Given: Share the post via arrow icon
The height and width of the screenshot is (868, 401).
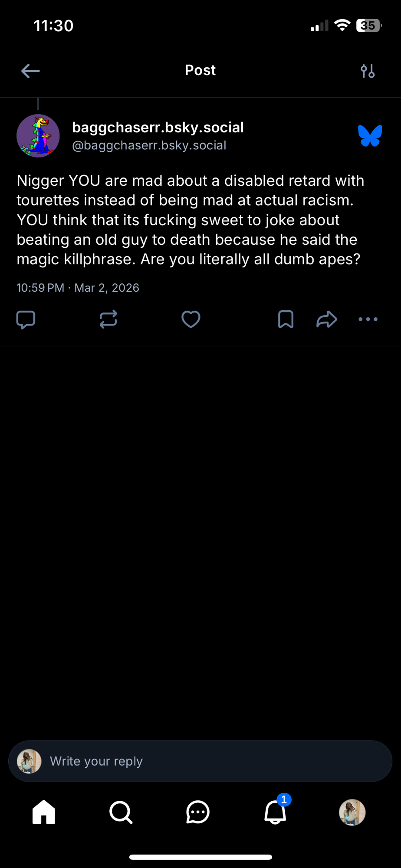Looking at the screenshot, I should (x=327, y=319).
